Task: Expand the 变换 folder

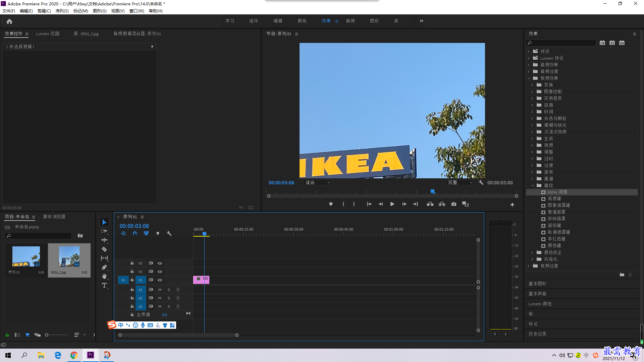Action: (532, 85)
